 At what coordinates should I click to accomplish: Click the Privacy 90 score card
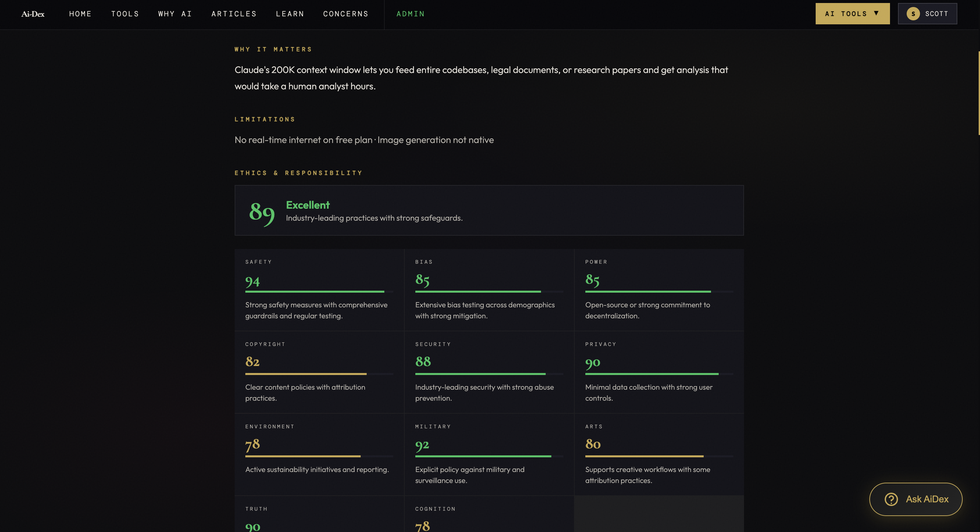click(x=659, y=372)
